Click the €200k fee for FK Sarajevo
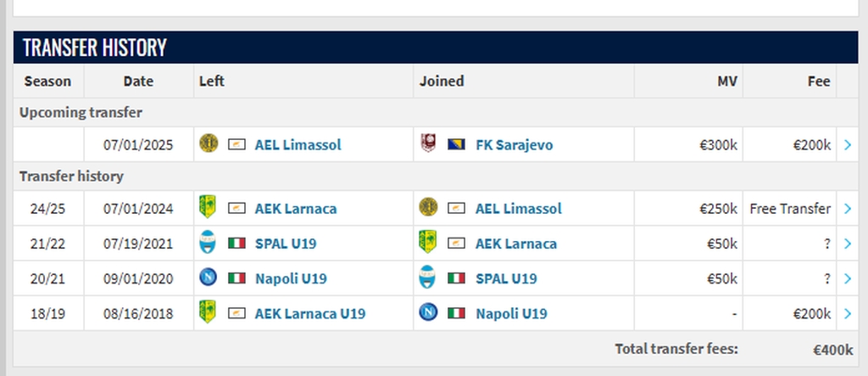 click(x=811, y=145)
